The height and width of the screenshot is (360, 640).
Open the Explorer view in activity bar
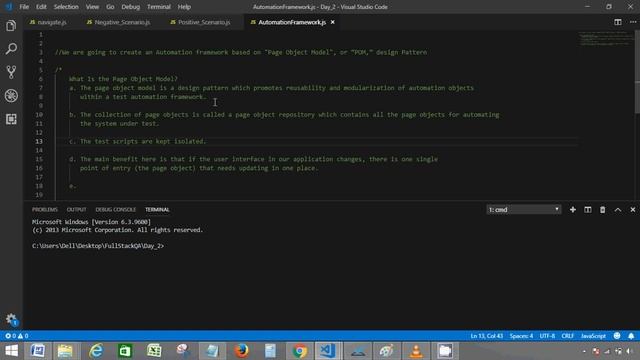point(11,26)
